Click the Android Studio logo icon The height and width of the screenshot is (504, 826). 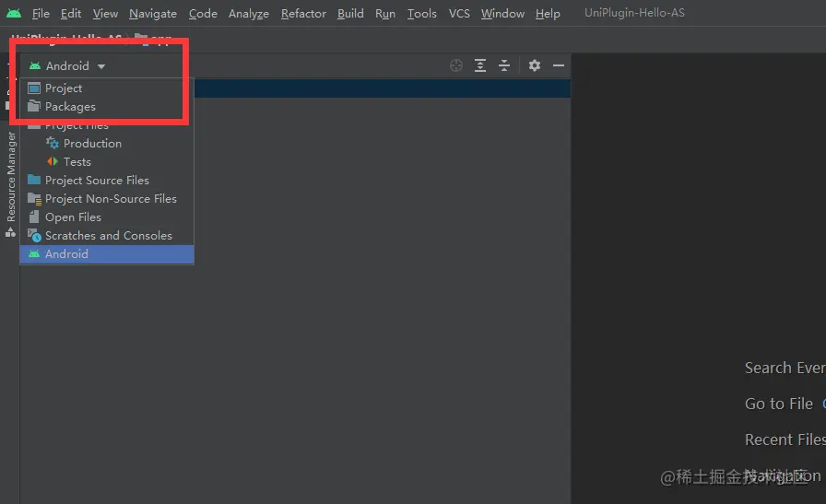[x=14, y=13]
